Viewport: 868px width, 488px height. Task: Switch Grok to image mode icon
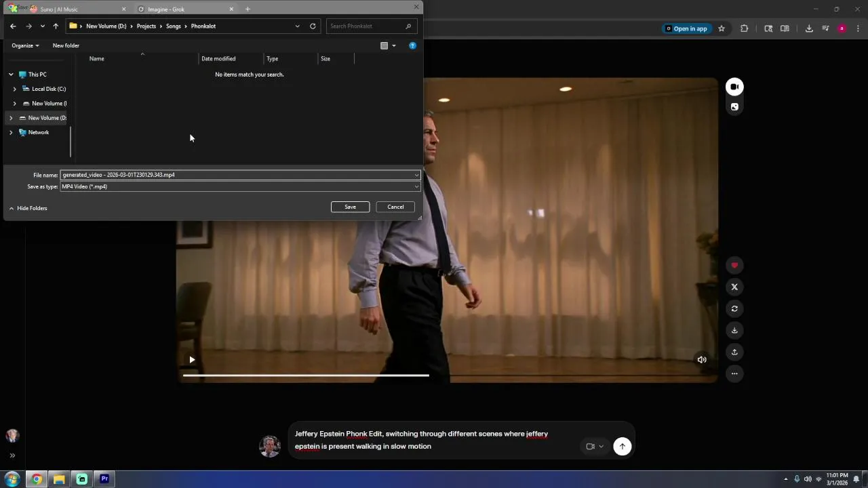click(x=734, y=106)
